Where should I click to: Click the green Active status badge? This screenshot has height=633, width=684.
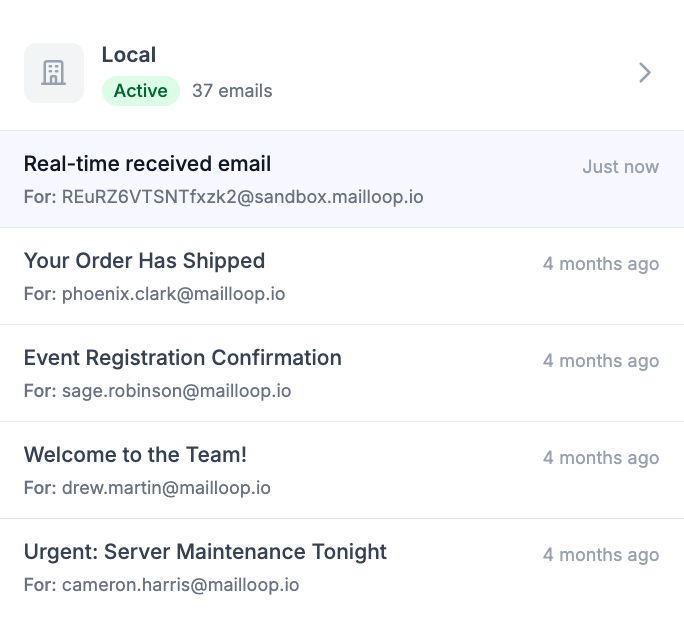(x=140, y=91)
